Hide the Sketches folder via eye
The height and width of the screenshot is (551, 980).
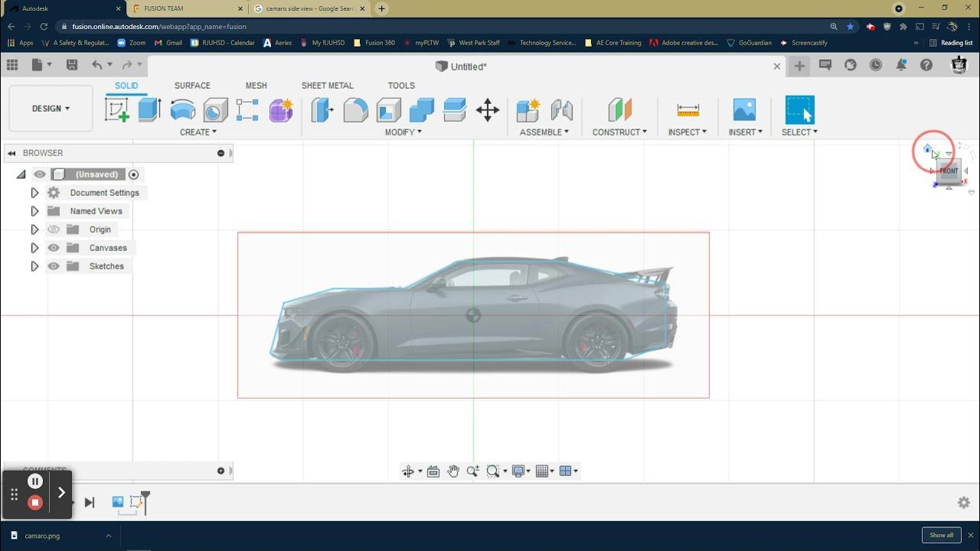tap(54, 266)
